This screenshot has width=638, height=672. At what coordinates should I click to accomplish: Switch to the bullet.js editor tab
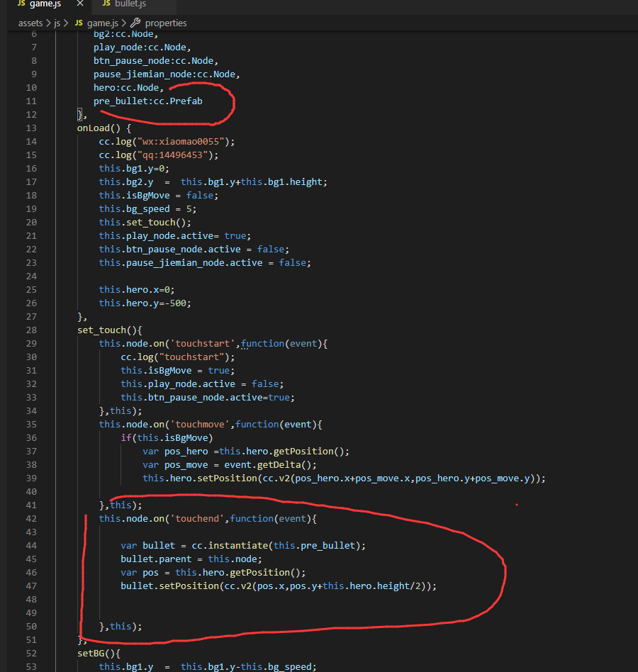(129, 4)
